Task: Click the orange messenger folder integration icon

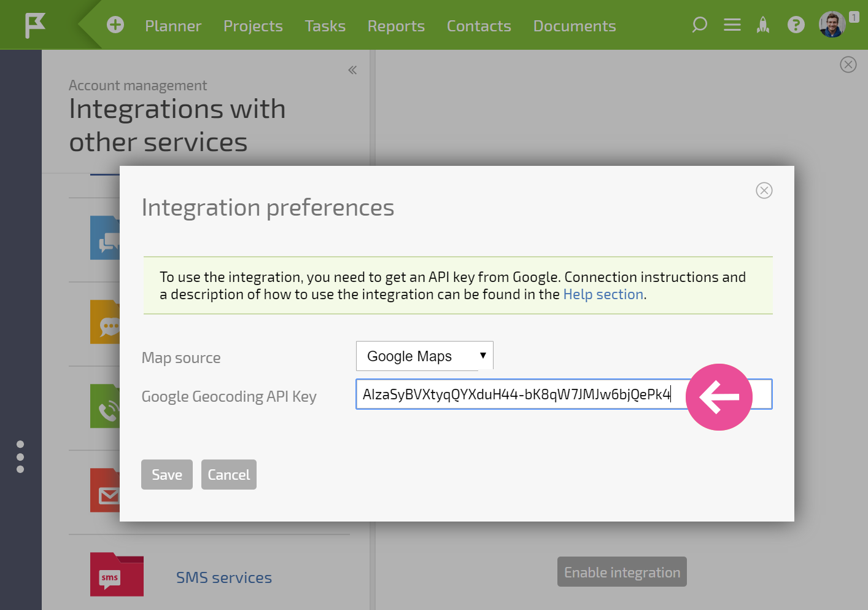Action: coord(105,322)
